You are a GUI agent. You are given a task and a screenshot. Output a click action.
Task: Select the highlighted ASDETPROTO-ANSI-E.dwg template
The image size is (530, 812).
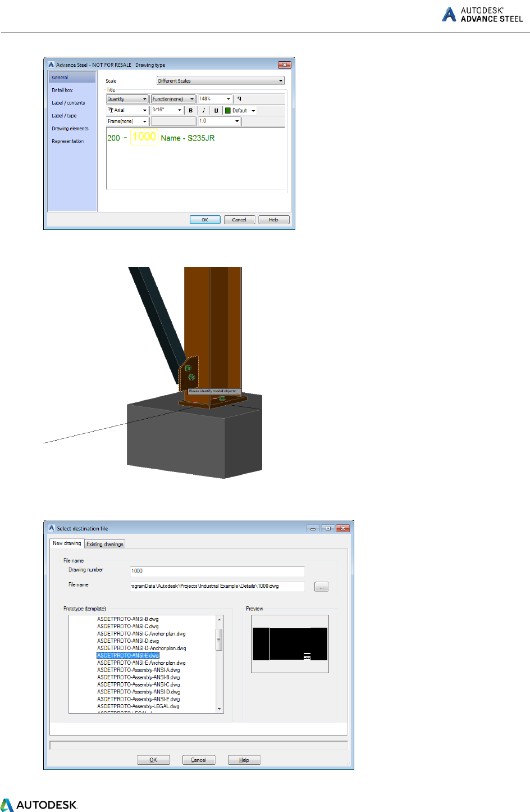(x=128, y=656)
